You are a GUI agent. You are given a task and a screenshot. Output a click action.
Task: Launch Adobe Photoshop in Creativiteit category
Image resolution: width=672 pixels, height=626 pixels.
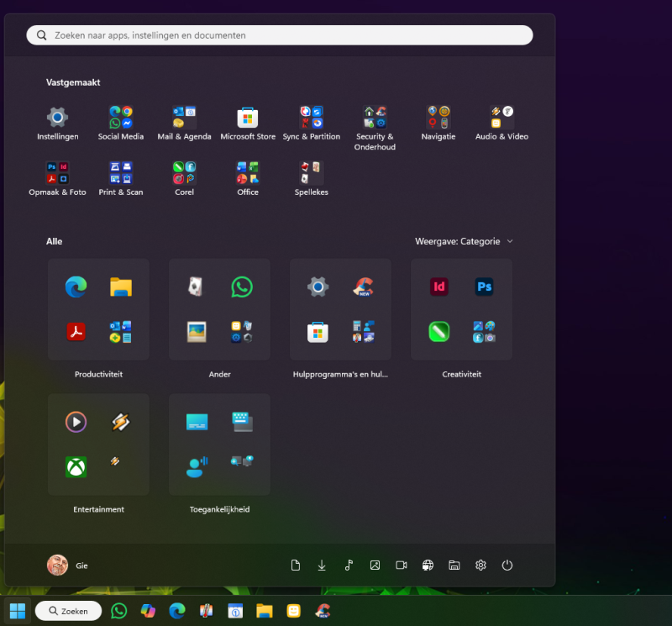484,287
